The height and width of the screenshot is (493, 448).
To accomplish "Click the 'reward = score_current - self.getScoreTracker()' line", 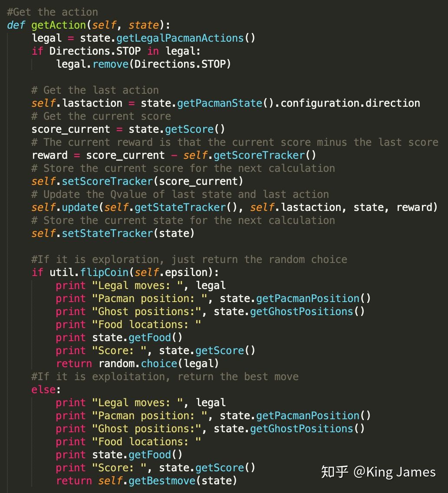I will 174,155.
